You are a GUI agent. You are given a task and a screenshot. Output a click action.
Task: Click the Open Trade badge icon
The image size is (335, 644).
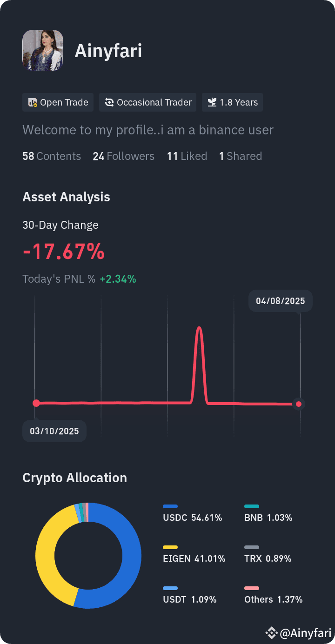(x=33, y=103)
